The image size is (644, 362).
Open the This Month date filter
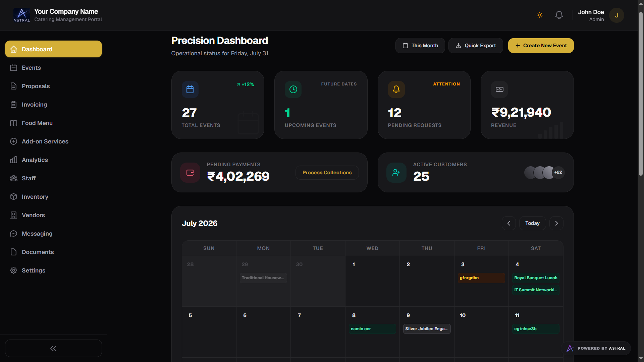click(420, 46)
